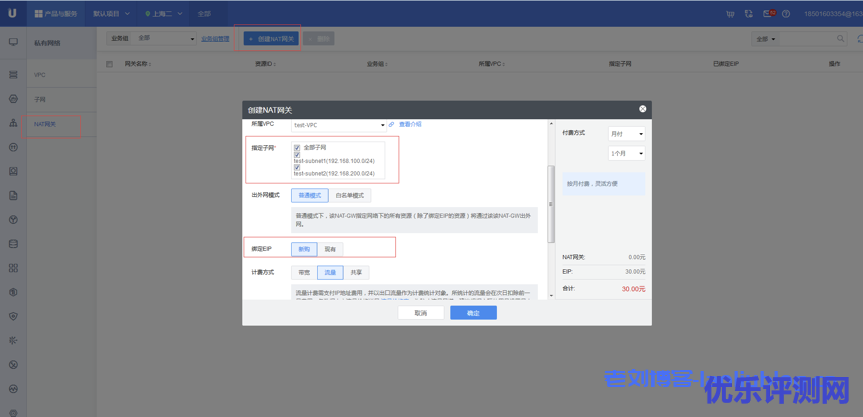The image size is (863, 417).
Task: Click the link chain icon beside 查看介绍
Action: [391, 124]
